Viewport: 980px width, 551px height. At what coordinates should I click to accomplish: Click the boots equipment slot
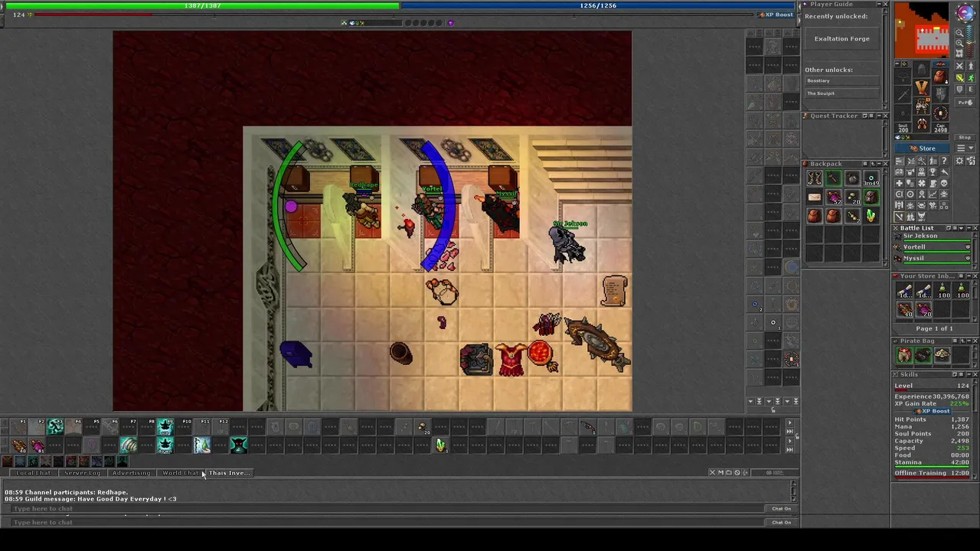click(x=922, y=122)
